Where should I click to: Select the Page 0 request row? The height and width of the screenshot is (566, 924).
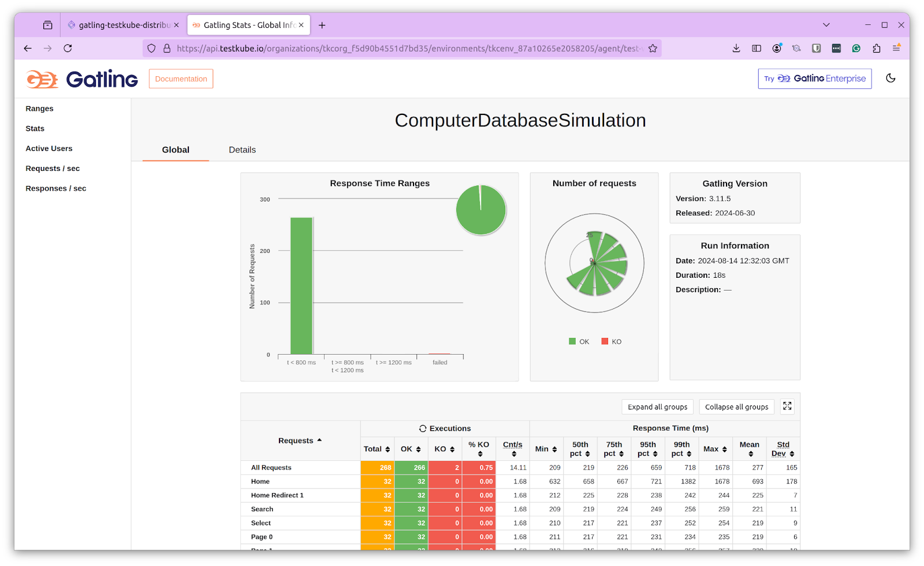tap(520, 537)
